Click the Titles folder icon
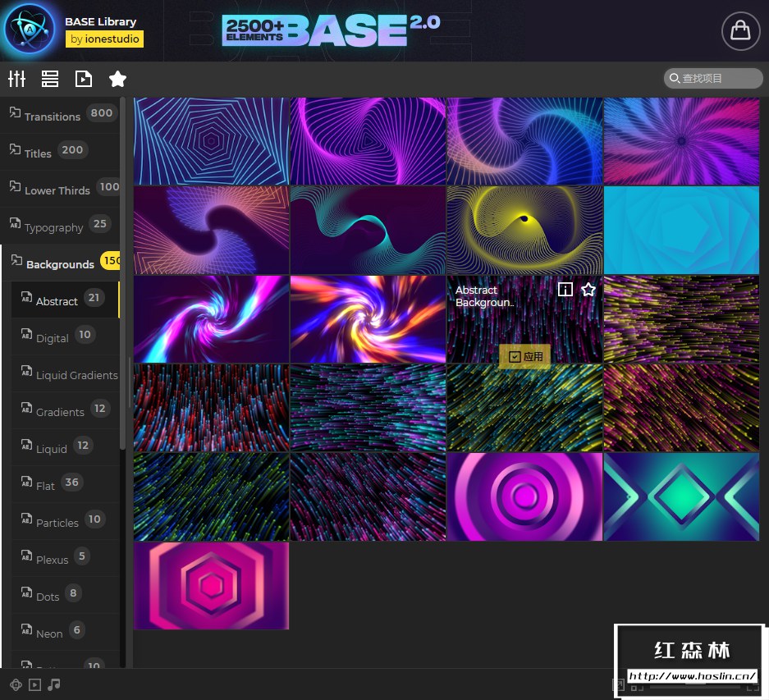The width and height of the screenshot is (769, 700). point(16,149)
